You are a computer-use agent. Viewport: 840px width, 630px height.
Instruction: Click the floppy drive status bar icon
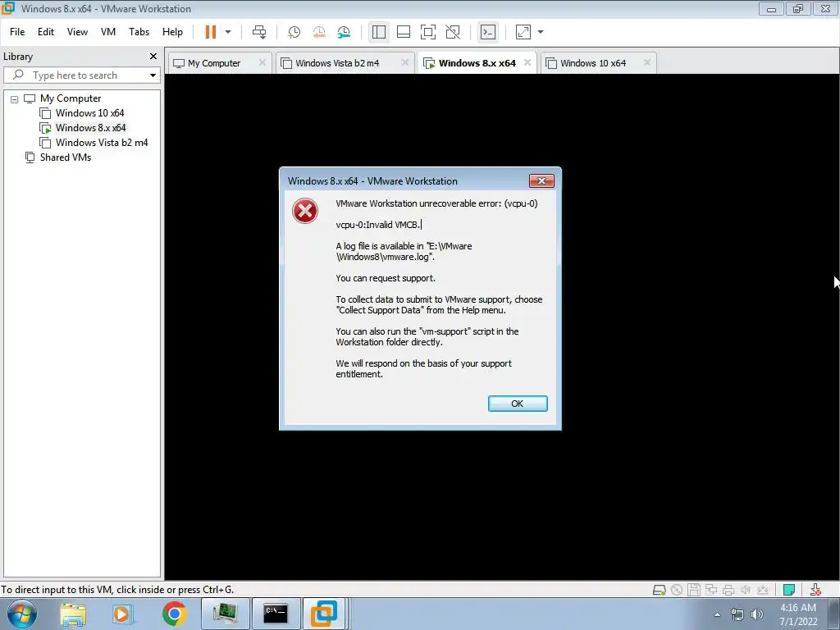(x=694, y=590)
